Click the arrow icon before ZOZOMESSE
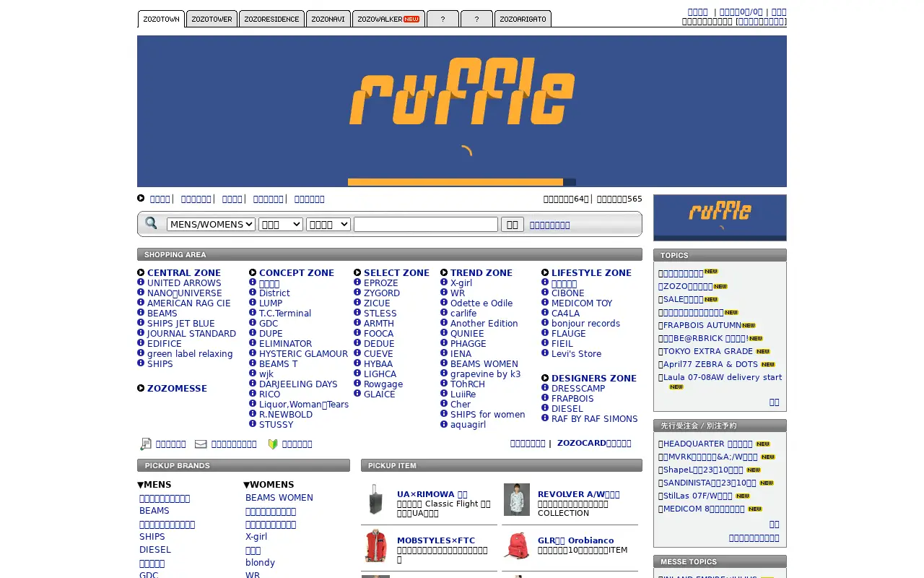924x578 pixels. click(141, 388)
